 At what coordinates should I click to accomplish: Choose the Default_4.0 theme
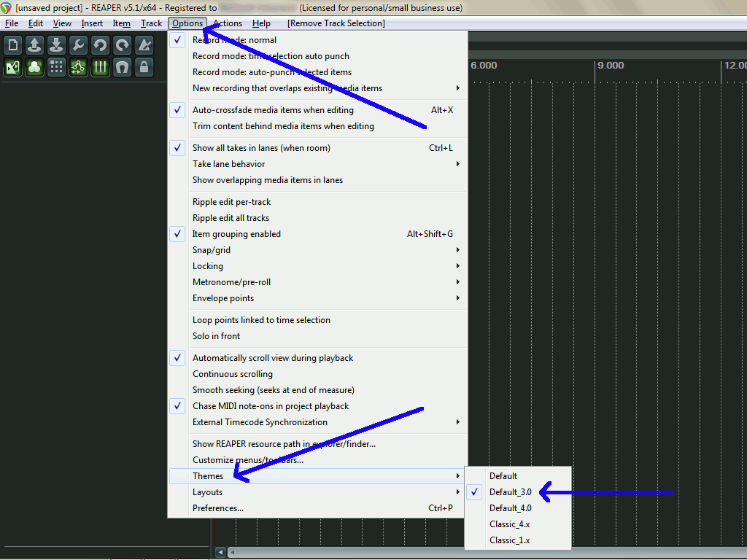(x=518, y=508)
